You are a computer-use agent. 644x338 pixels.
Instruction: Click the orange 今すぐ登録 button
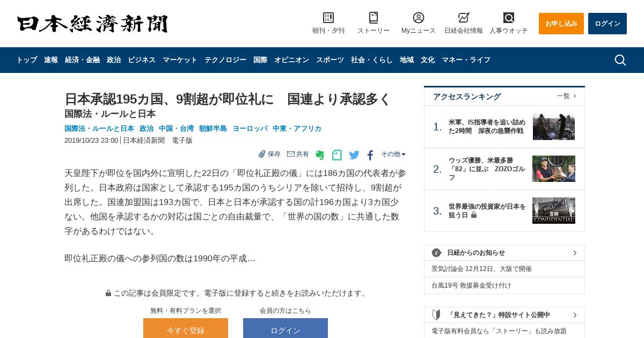186,328
